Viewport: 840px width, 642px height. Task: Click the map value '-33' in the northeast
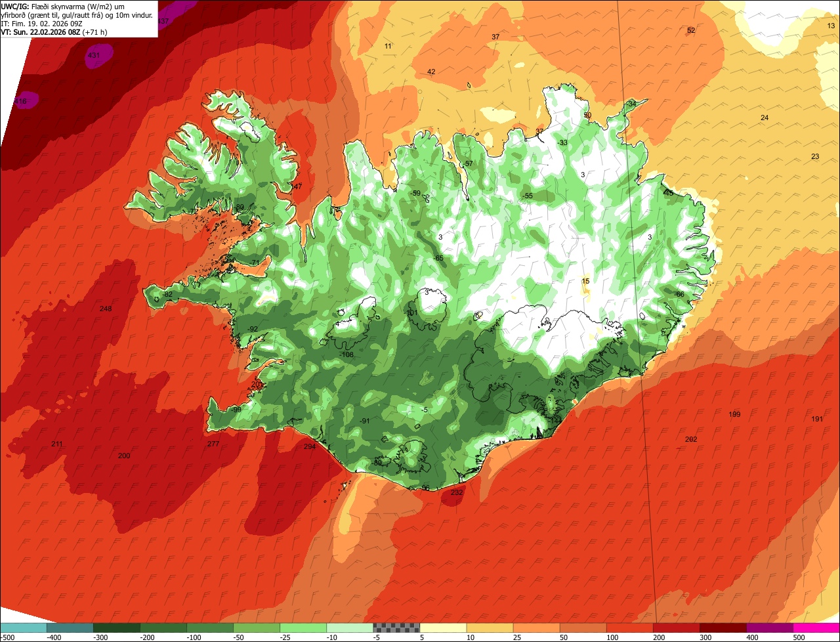562,142
